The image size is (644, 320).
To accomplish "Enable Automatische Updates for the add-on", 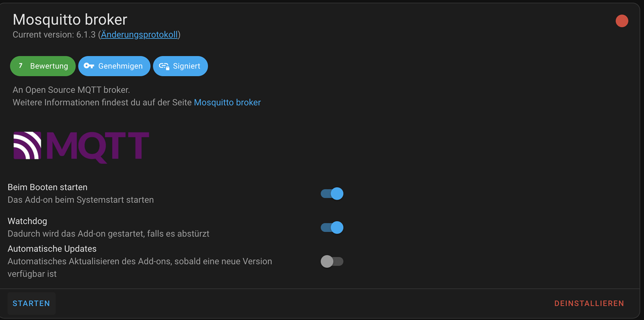I will tap(331, 261).
